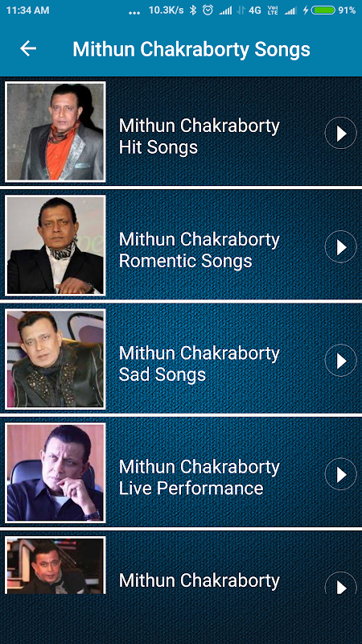Image resolution: width=362 pixels, height=644 pixels.
Task: Open Mithun Chakraborty Hit Songs text
Action: tap(200, 136)
